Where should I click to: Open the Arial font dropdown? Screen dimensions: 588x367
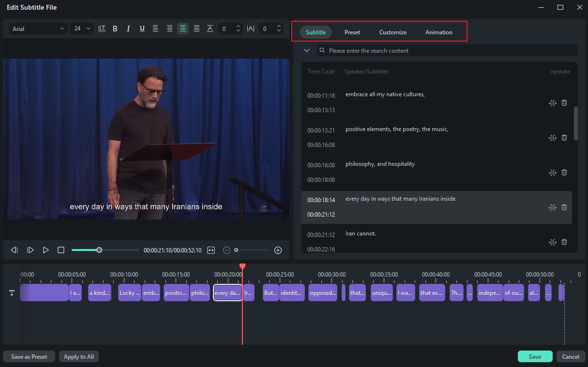click(38, 29)
